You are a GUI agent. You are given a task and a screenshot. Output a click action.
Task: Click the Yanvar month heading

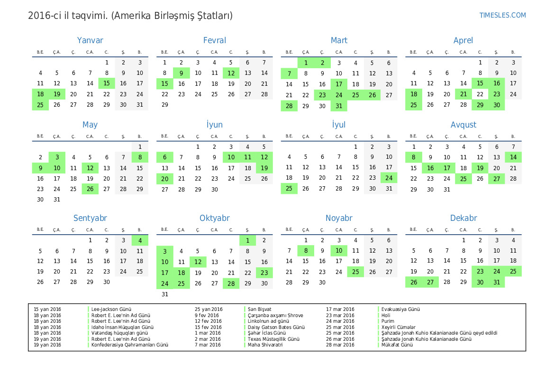(x=90, y=41)
